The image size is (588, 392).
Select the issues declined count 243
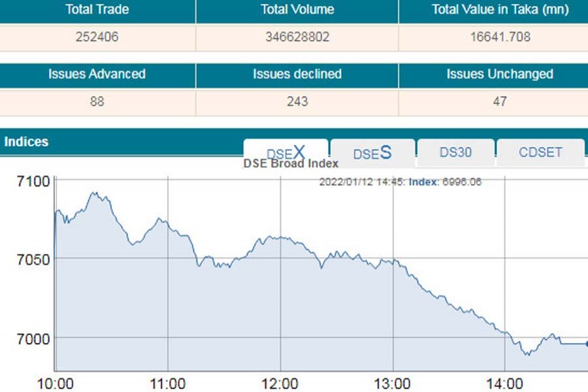click(297, 102)
